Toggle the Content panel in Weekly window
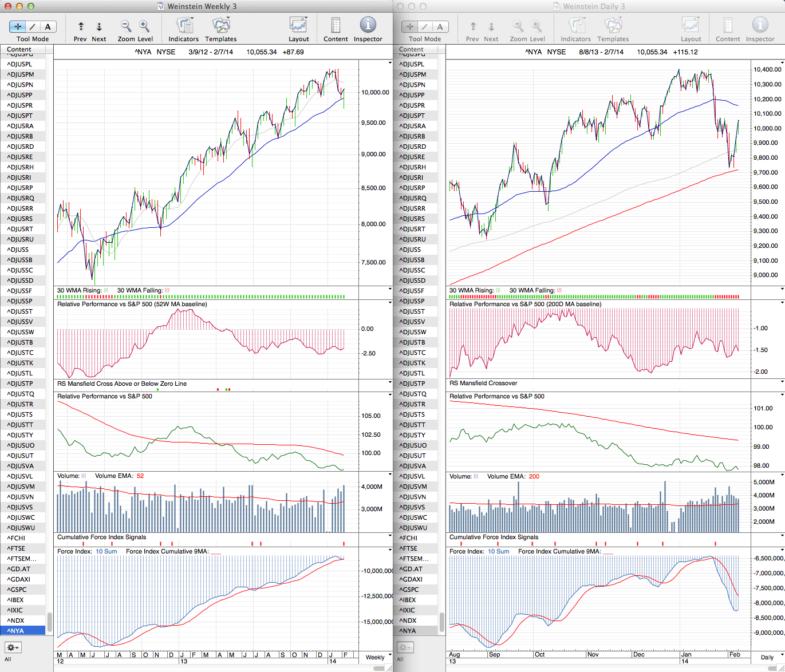This screenshot has height=672, width=785. tap(336, 26)
